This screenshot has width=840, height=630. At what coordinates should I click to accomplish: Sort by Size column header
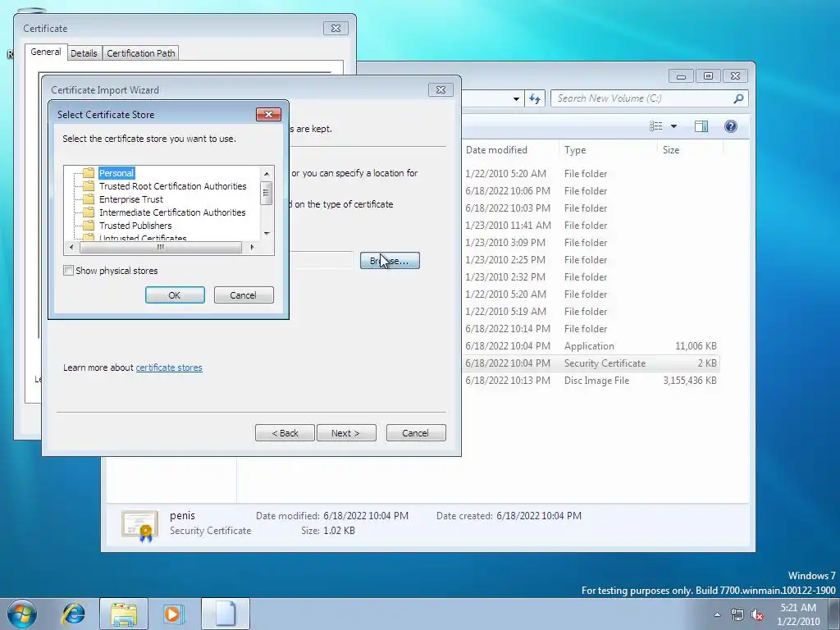tap(690, 150)
